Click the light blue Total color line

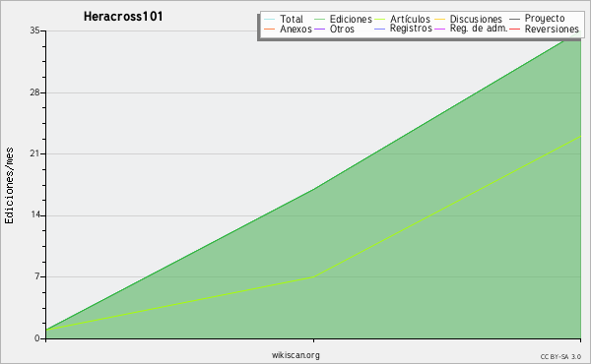coord(270,20)
